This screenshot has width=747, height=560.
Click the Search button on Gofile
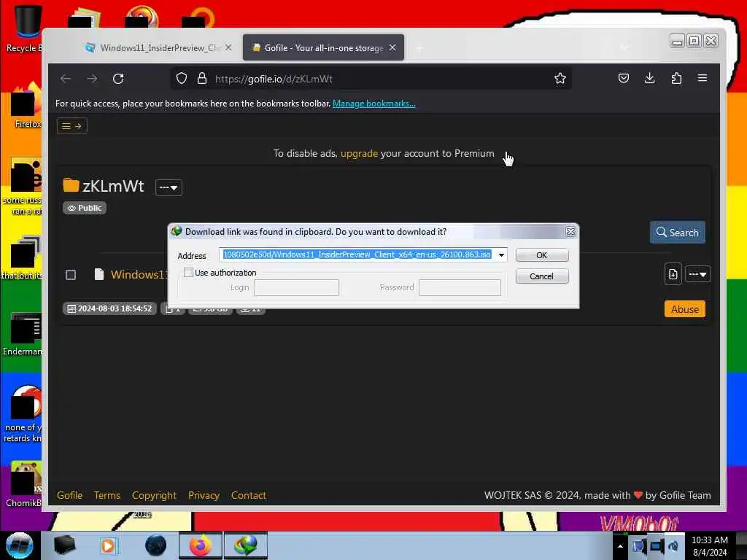677,233
